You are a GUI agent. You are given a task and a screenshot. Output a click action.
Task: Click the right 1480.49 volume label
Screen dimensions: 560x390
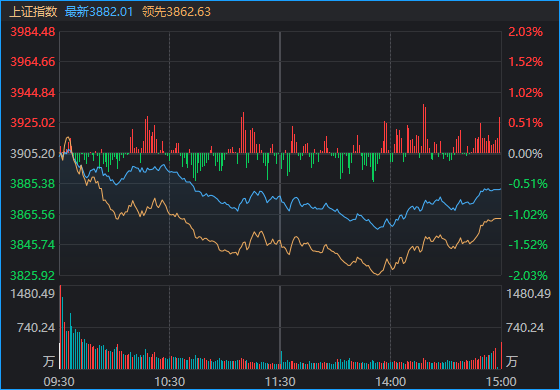pyautogui.click(x=529, y=294)
